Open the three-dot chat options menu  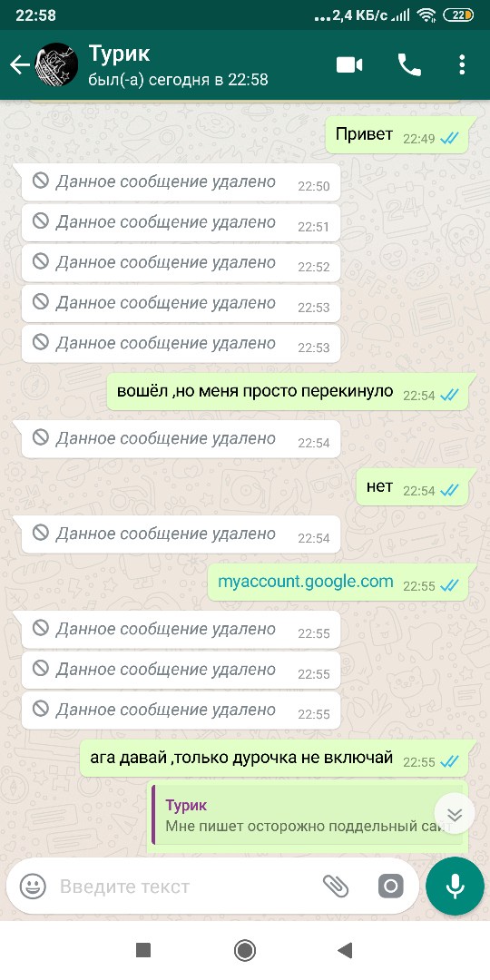tap(462, 65)
